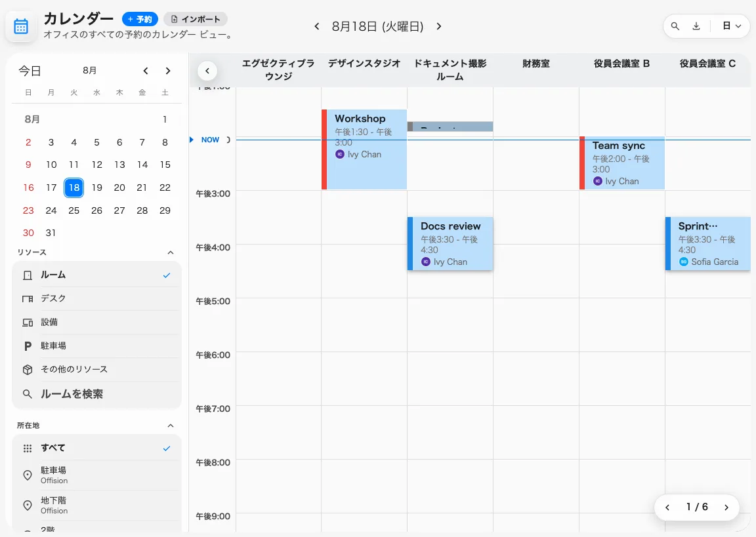
Task: Click the 今日 today button
Action: pyautogui.click(x=30, y=71)
